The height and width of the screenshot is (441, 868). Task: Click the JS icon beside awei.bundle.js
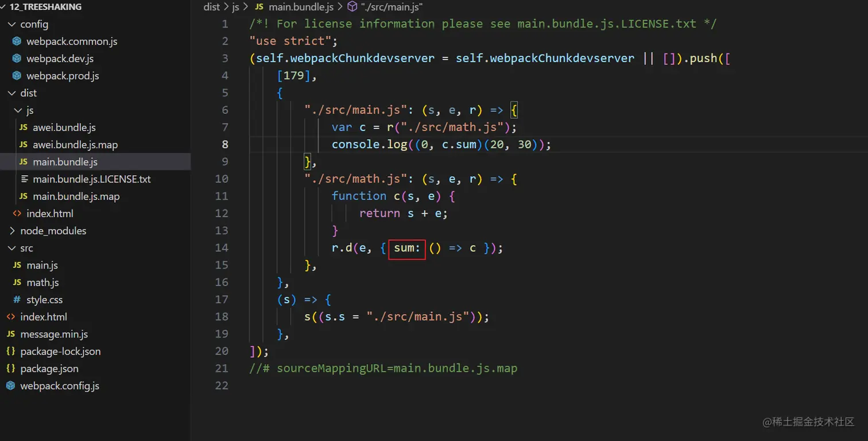(x=23, y=127)
